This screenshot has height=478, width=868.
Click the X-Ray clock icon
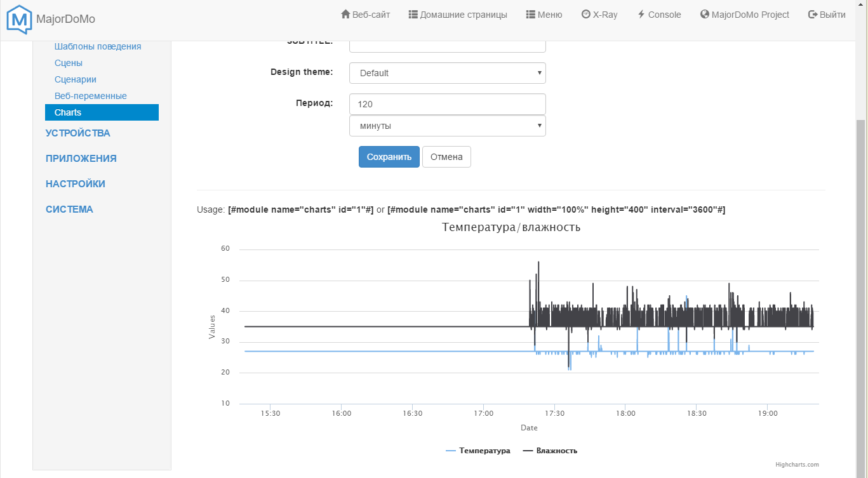coord(585,15)
